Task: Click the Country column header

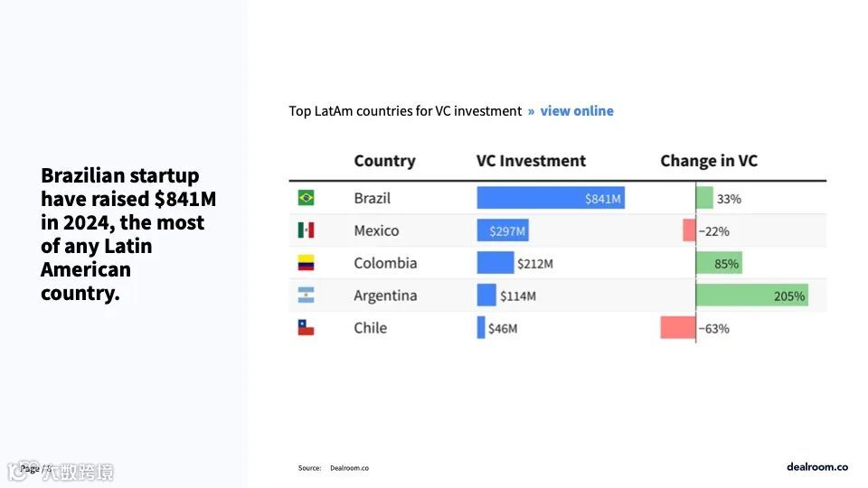Action: coord(384,161)
